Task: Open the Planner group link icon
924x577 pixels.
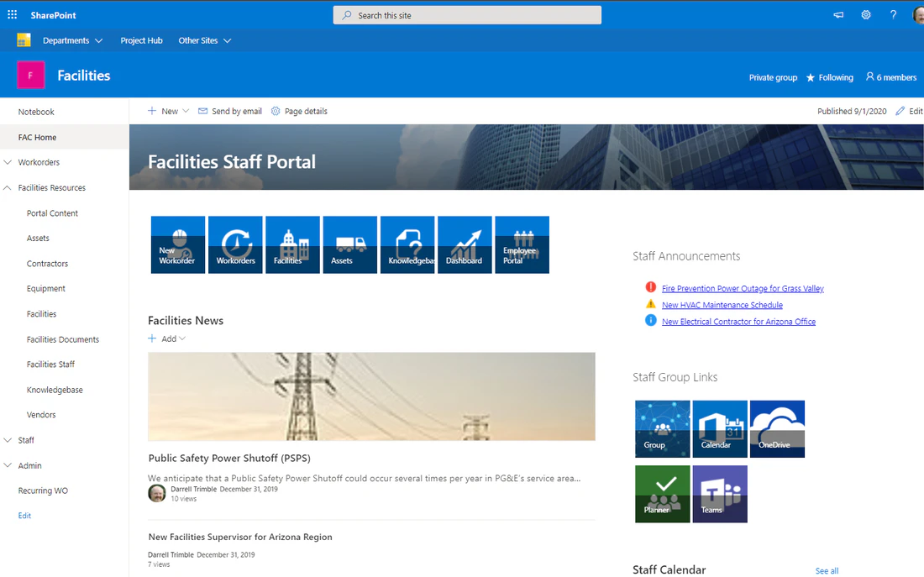Action: [x=663, y=494]
